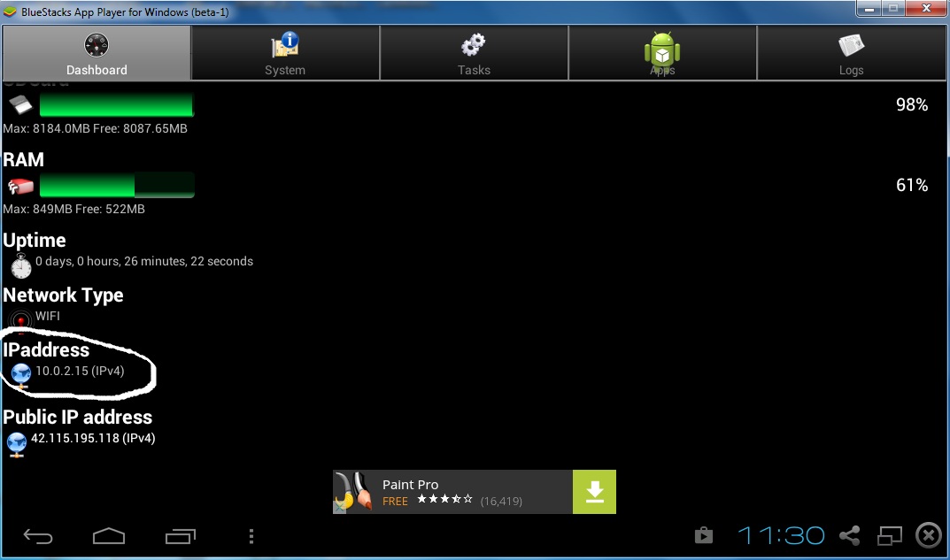Switch to the System tab
The width and height of the screenshot is (950, 560).
coord(285,53)
